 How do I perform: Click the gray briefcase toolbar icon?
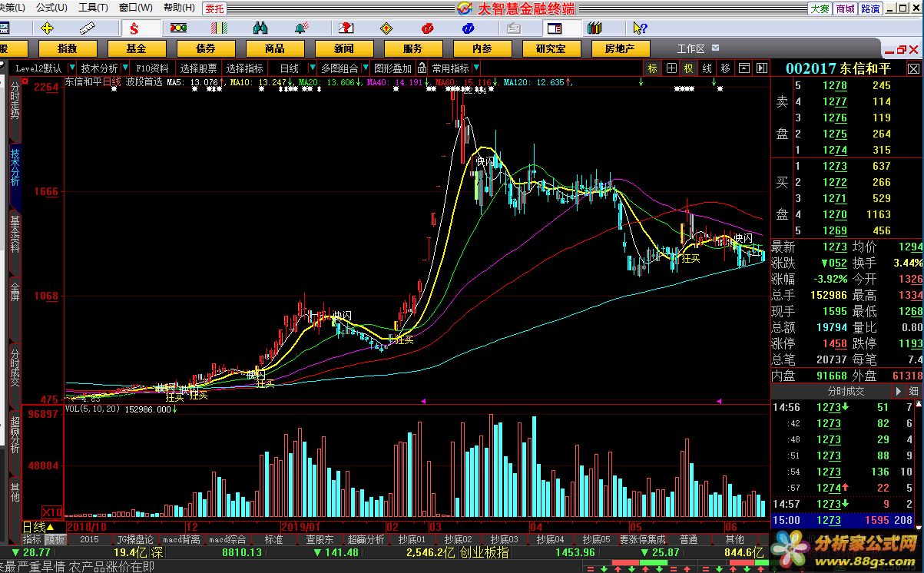pyautogui.click(x=512, y=28)
